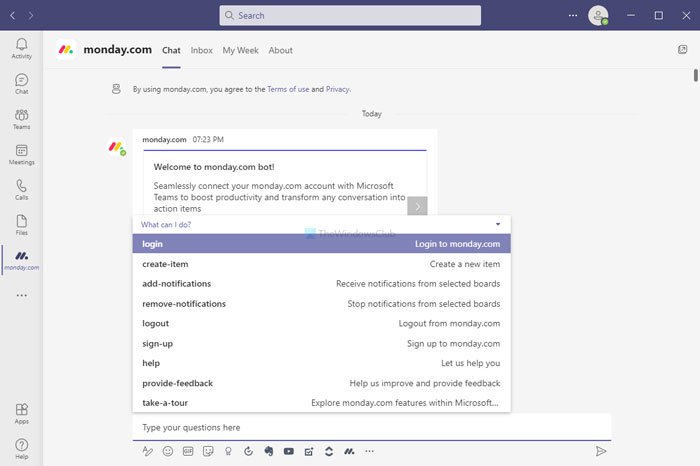Show next card with chevron arrow
This screenshot has width=700, height=466.
pyautogui.click(x=417, y=206)
